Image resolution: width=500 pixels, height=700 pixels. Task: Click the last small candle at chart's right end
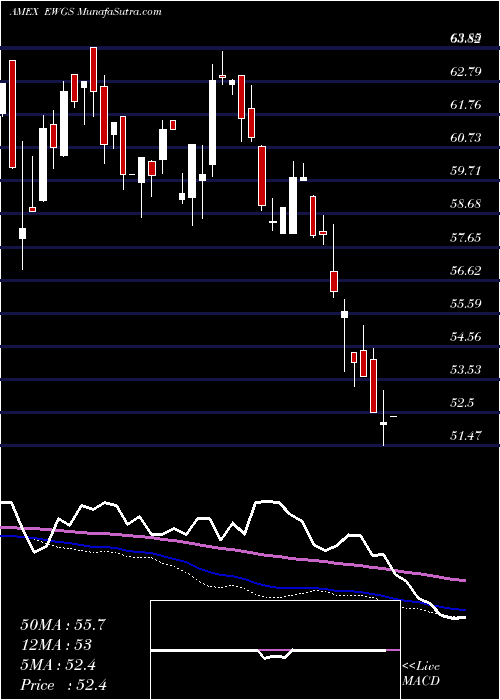click(x=393, y=417)
